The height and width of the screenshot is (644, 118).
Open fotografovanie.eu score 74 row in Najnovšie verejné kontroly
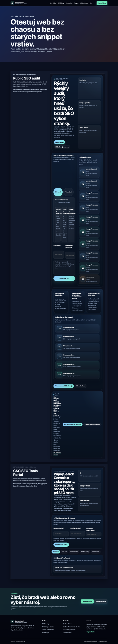(x=77, y=347)
